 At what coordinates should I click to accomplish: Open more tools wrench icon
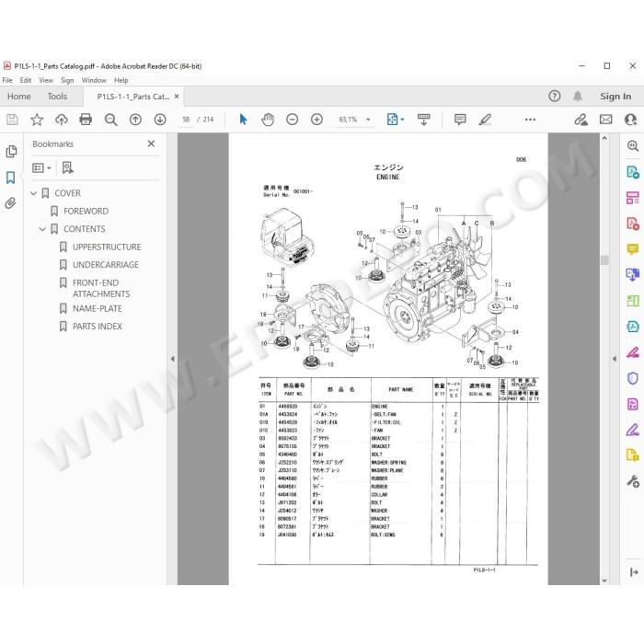(633, 481)
